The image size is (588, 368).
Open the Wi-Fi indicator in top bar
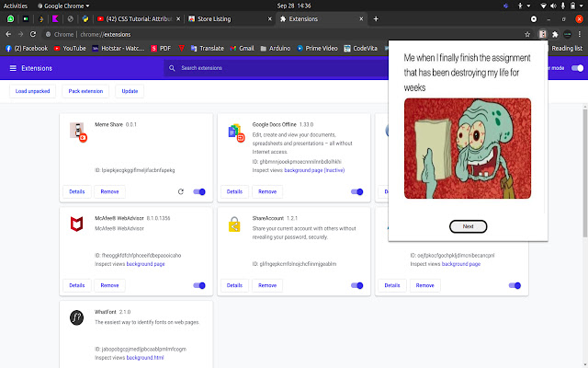click(x=543, y=6)
